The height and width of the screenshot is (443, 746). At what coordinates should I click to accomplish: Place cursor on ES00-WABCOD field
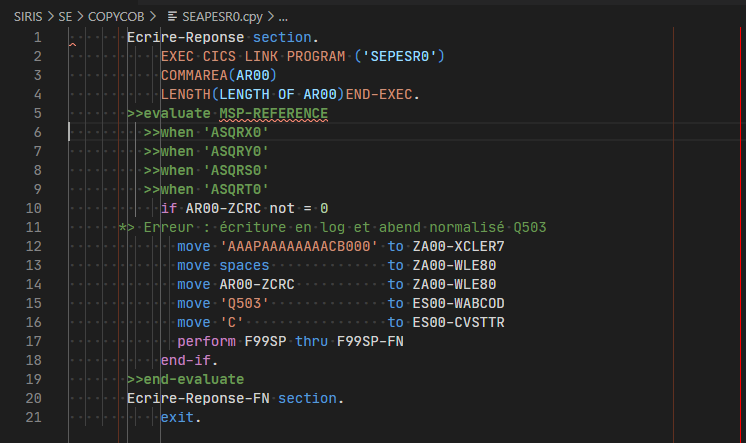(x=459, y=303)
